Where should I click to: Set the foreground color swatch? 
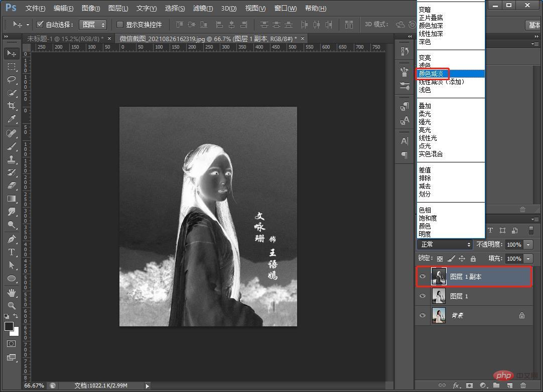point(9,326)
